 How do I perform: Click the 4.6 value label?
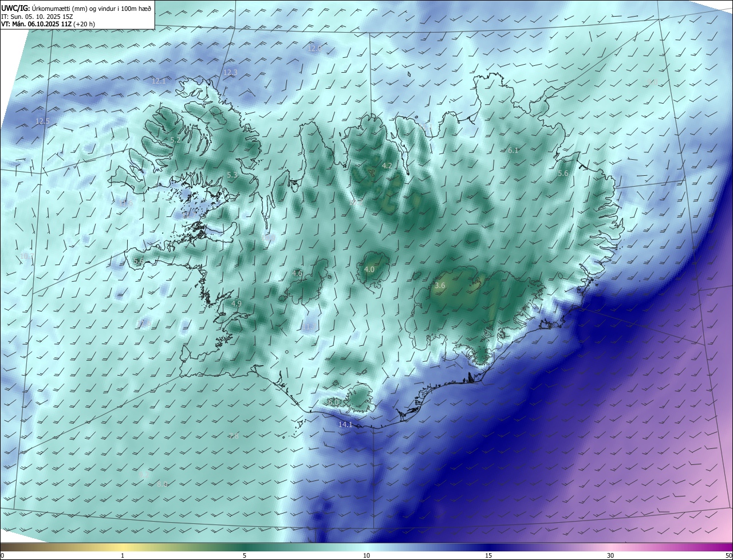pos(297,273)
